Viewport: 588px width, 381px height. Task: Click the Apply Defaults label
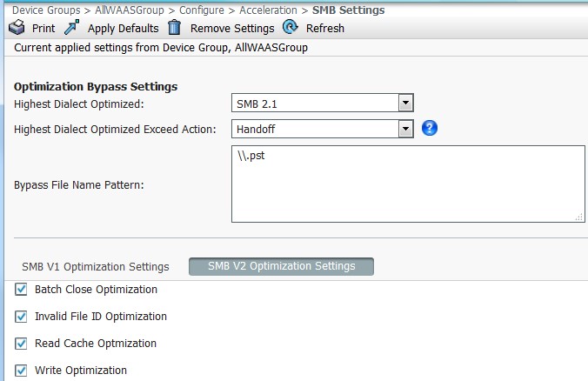pyautogui.click(x=123, y=29)
